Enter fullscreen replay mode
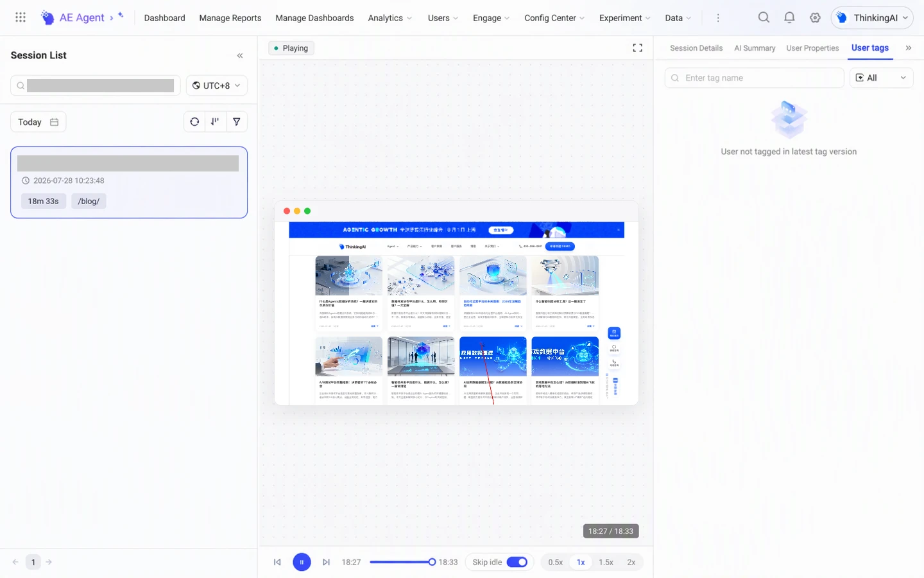Viewport: 924px width, 578px height. click(637, 48)
